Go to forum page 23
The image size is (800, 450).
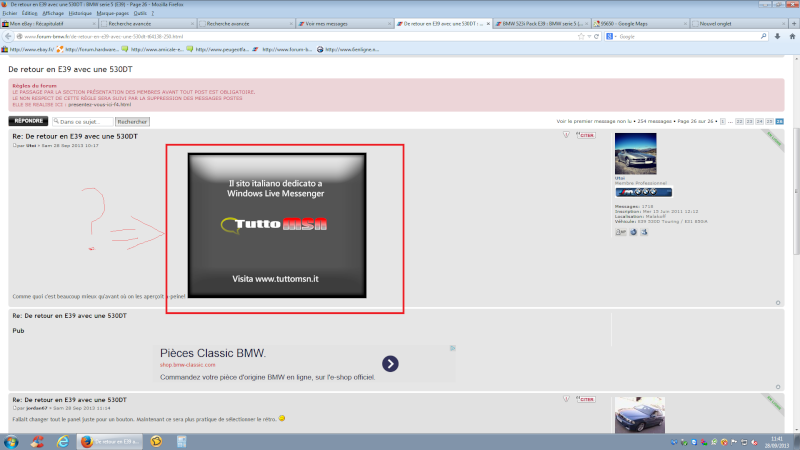749,121
